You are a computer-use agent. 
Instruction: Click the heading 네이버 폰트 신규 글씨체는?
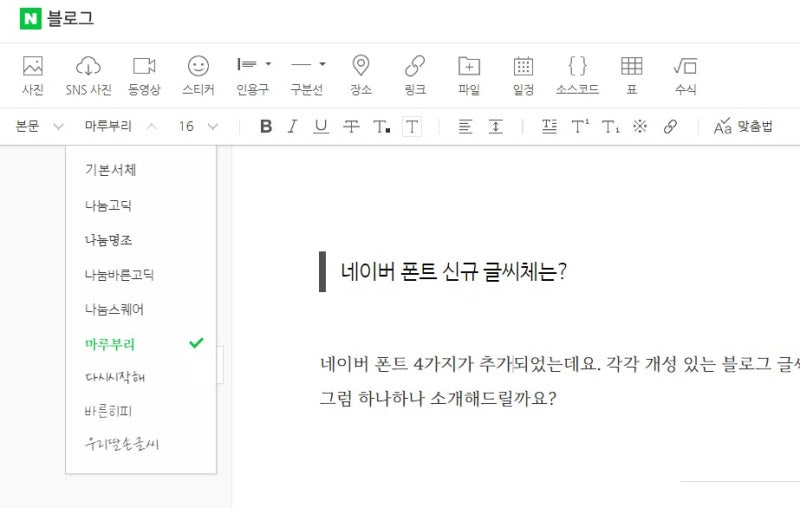[454, 271]
